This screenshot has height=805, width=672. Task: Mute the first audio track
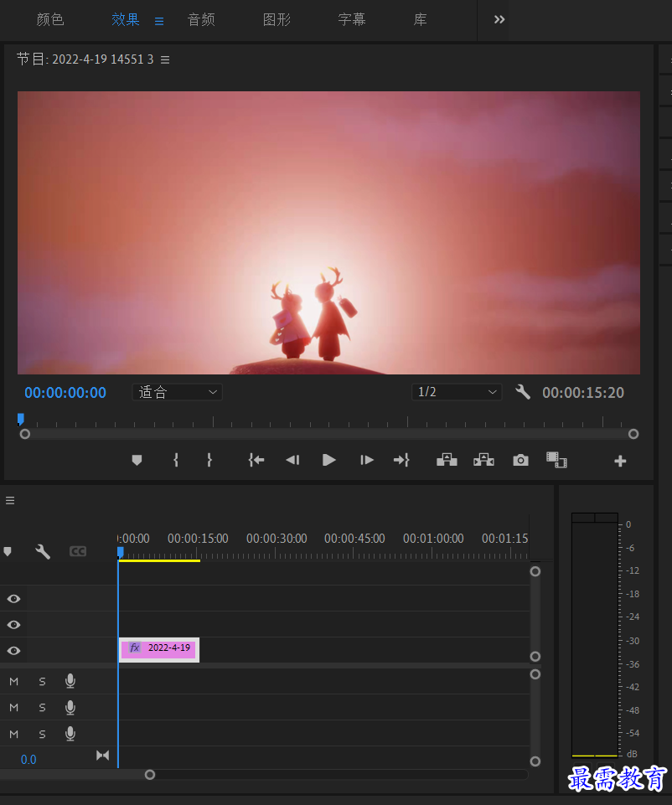[x=14, y=682]
